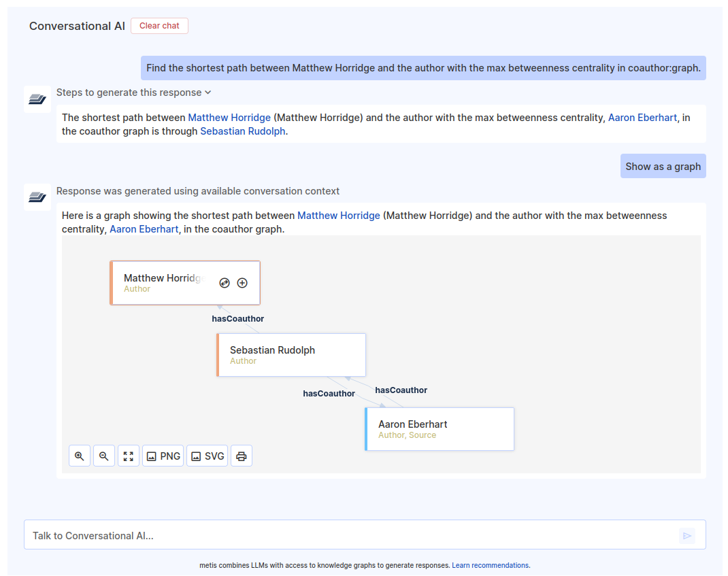
Task: Zoom out of the coauthor graph
Action: [x=103, y=456]
